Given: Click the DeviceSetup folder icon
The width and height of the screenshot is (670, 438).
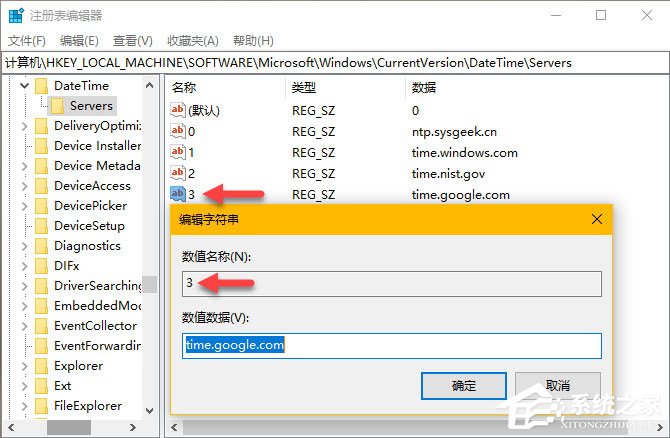Looking at the screenshot, I should 41,226.
